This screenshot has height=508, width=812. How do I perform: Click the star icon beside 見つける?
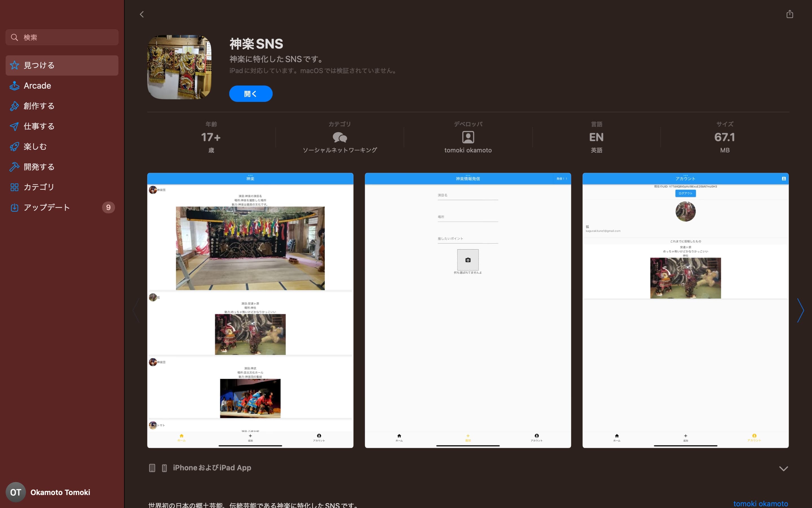14,65
